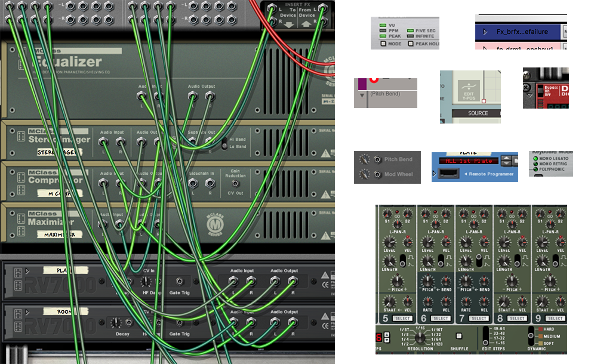Toggle the Redrum Shuffle button

pos(458,336)
